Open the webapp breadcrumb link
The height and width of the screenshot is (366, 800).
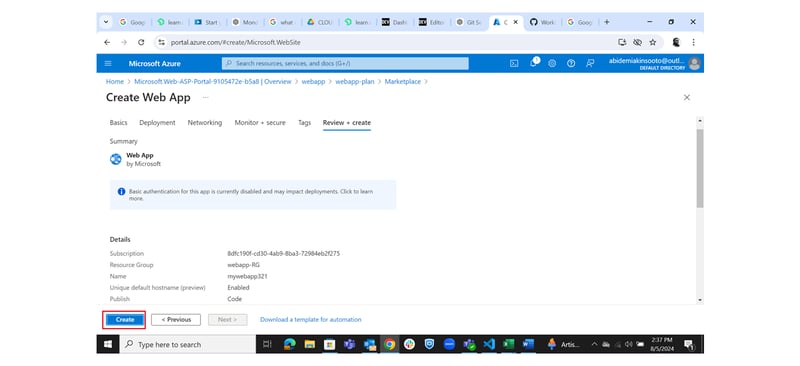click(x=313, y=82)
